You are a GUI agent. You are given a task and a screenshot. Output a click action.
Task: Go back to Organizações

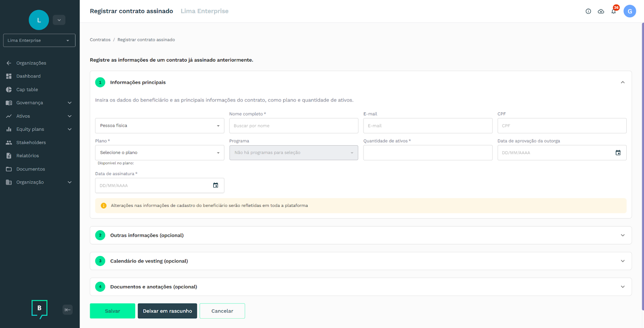point(31,63)
